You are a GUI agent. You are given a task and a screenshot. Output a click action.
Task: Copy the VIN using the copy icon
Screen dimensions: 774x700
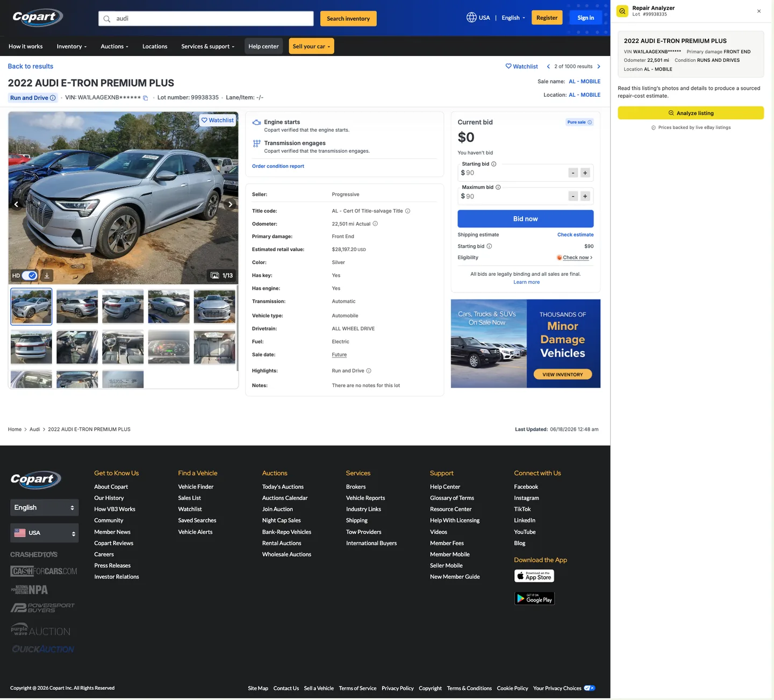point(145,98)
